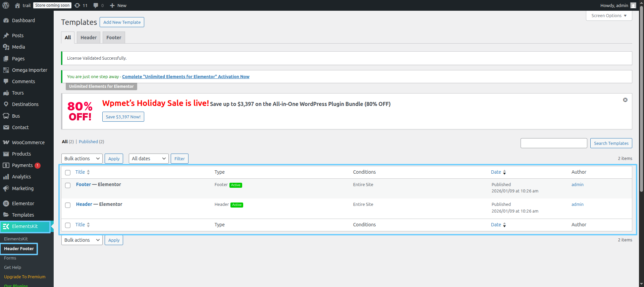644x287 pixels.
Task: Dismiss the Wpmet Holiday Sale banner
Action: pos(625,100)
